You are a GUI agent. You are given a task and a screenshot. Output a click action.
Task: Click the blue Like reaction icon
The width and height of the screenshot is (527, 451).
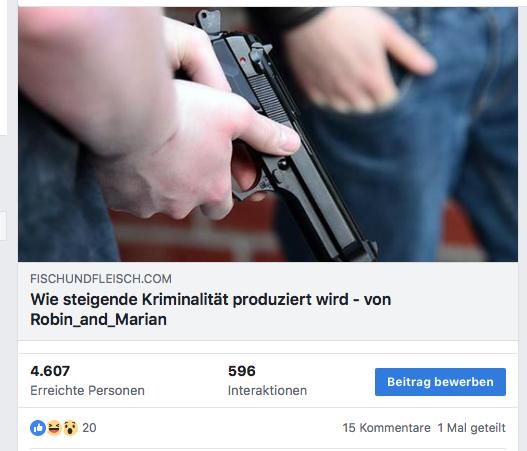coord(38,428)
